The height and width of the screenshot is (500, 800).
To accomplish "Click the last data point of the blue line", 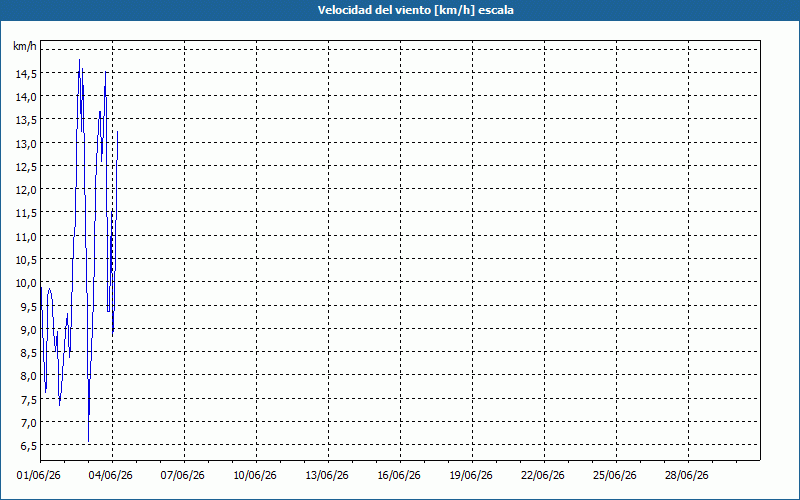I will 118,132.
